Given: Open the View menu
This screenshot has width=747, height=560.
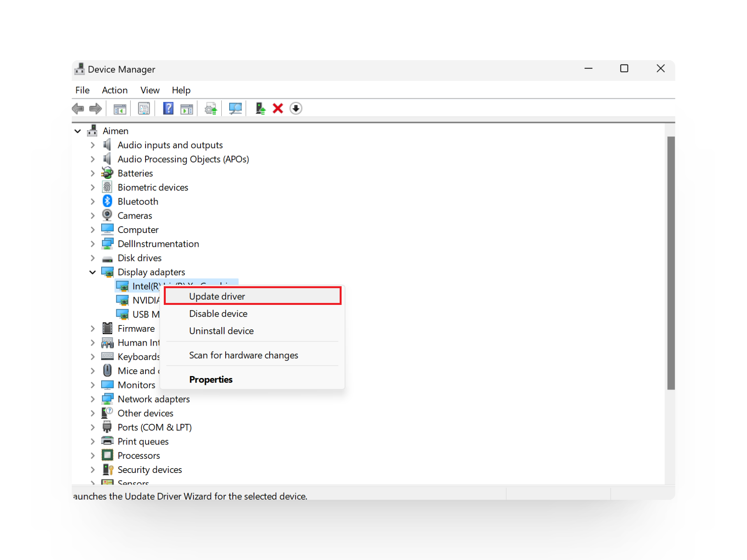Looking at the screenshot, I should (x=150, y=90).
